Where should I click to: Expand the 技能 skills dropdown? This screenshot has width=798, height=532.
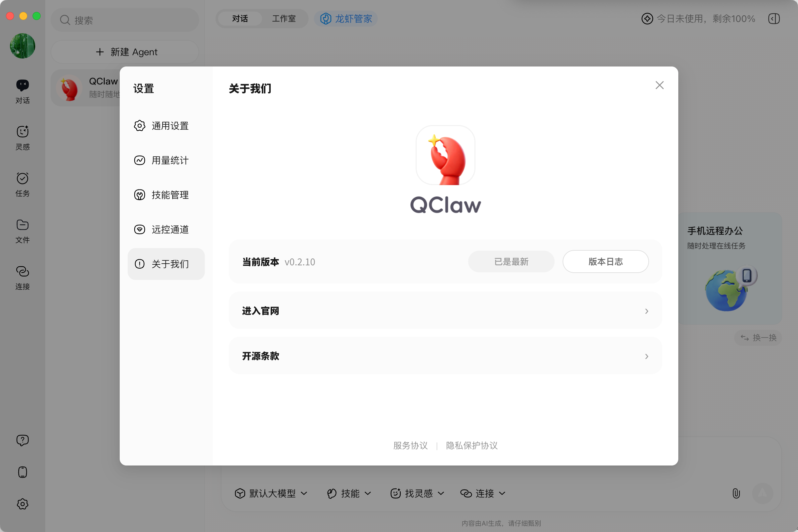[x=349, y=493]
